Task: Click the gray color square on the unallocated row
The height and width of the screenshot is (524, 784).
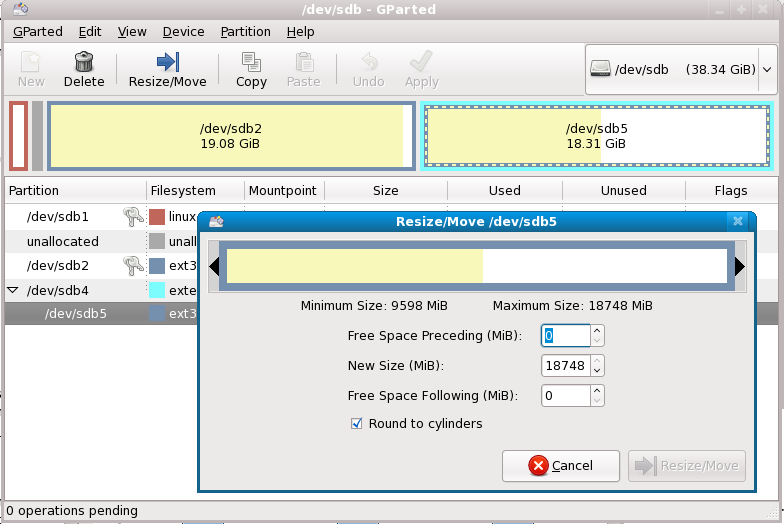Action: click(157, 242)
